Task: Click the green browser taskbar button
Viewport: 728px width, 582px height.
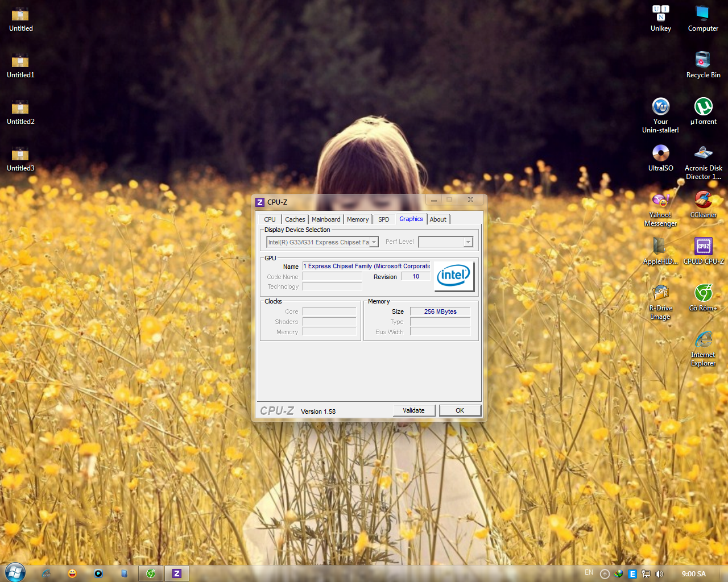Action: pyautogui.click(x=151, y=573)
